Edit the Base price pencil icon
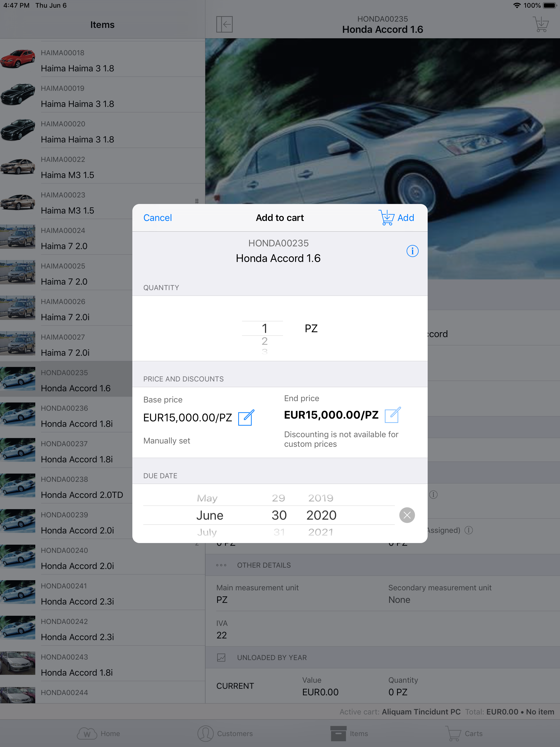Image resolution: width=560 pixels, height=747 pixels. tap(246, 418)
